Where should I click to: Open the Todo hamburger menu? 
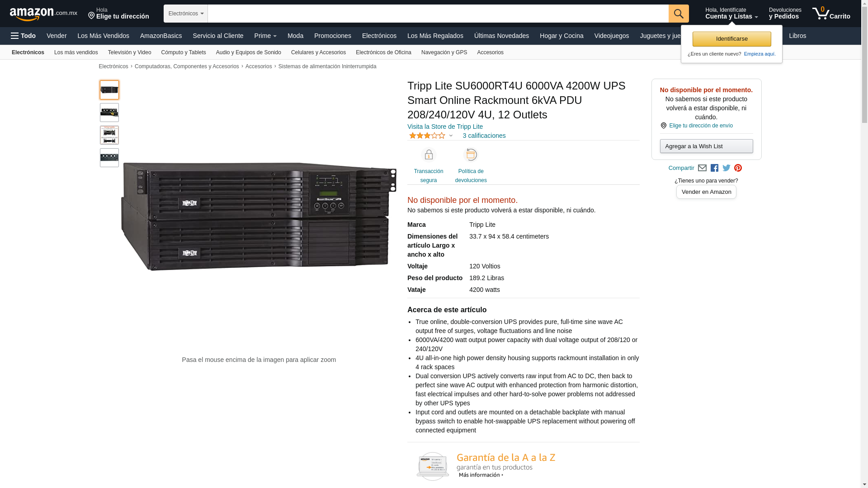click(23, 36)
